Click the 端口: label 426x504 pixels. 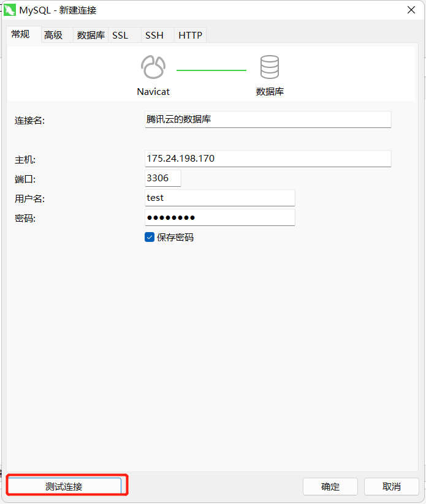pos(25,179)
